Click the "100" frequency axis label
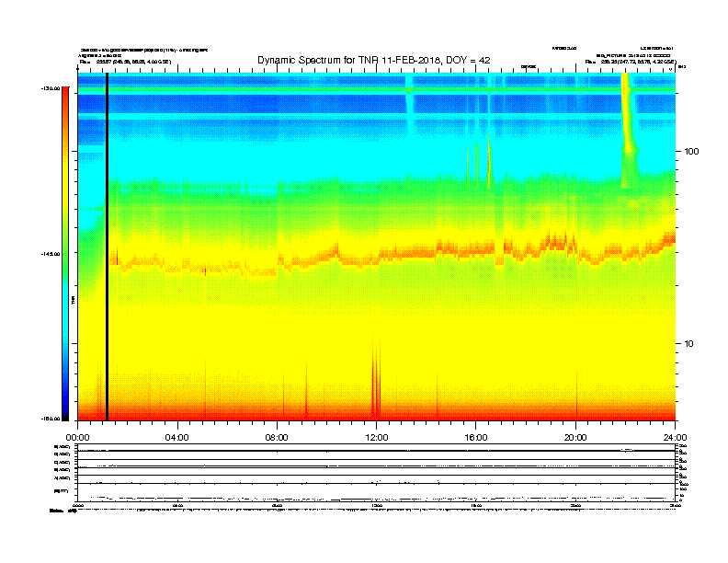728x563 pixels. point(691,152)
